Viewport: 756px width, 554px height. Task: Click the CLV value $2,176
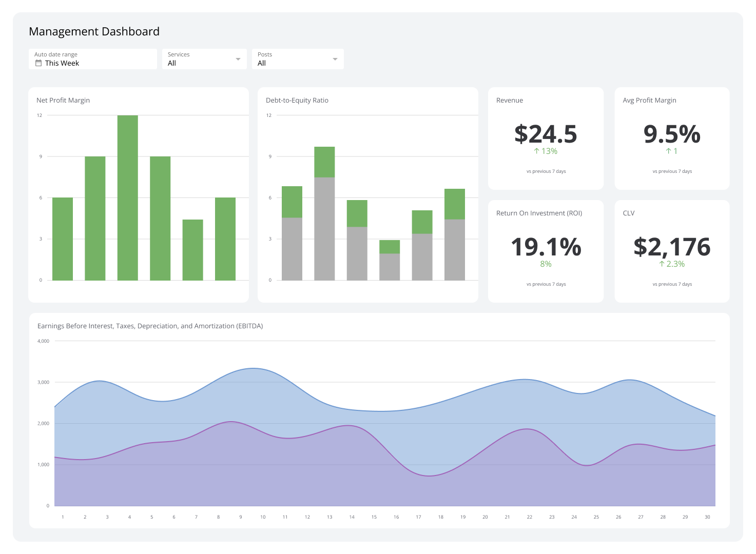click(x=672, y=247)
